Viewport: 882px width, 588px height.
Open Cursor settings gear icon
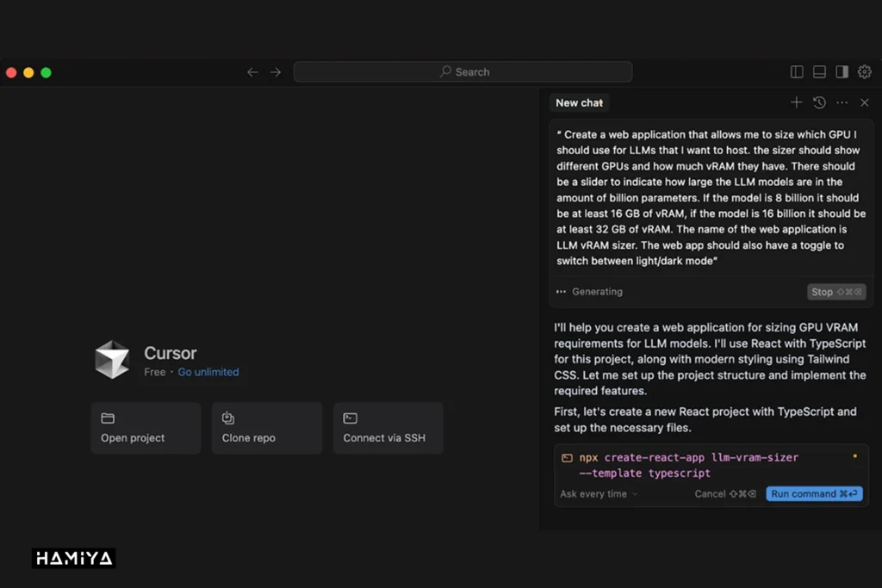click(865, 72)
